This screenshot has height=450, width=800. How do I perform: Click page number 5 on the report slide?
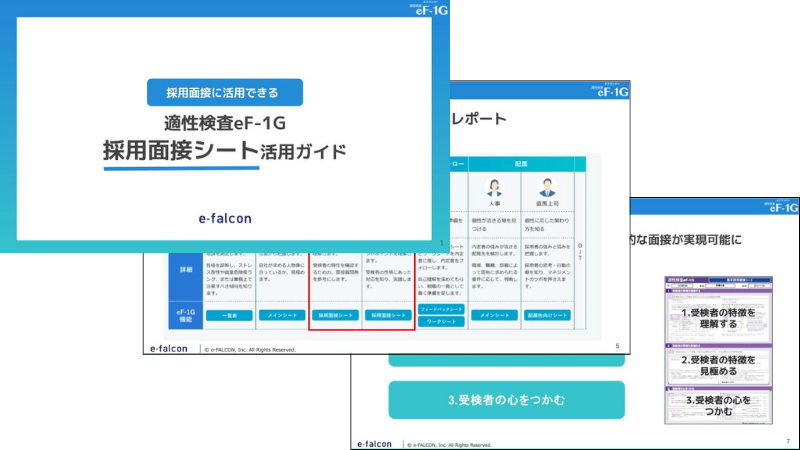click(x=617, y=346)
